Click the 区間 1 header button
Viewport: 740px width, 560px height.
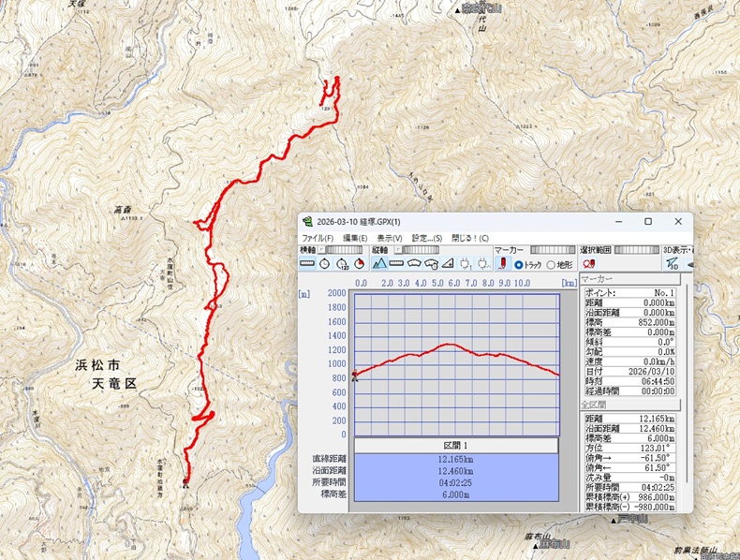click(x=455, y=446)
